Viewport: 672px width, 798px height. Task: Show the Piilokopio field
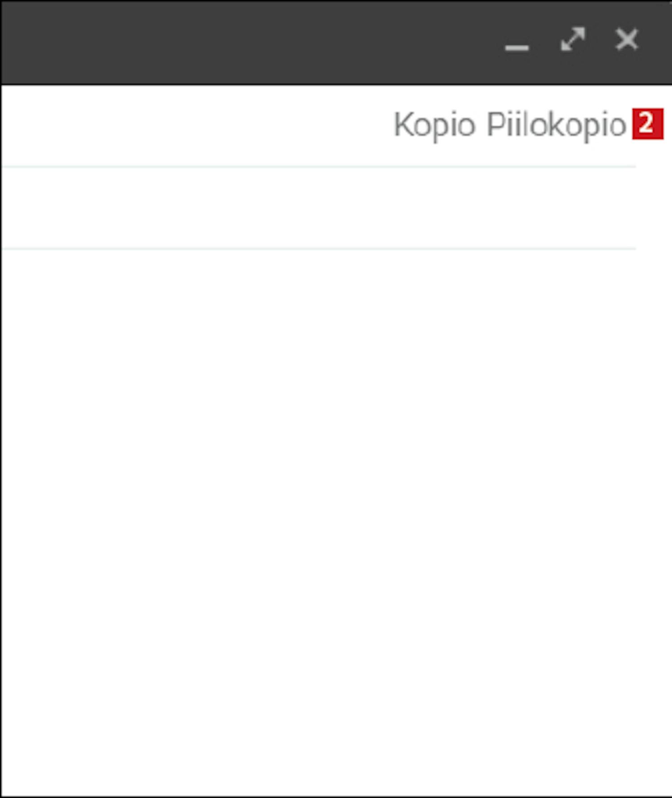coord(556,125)
